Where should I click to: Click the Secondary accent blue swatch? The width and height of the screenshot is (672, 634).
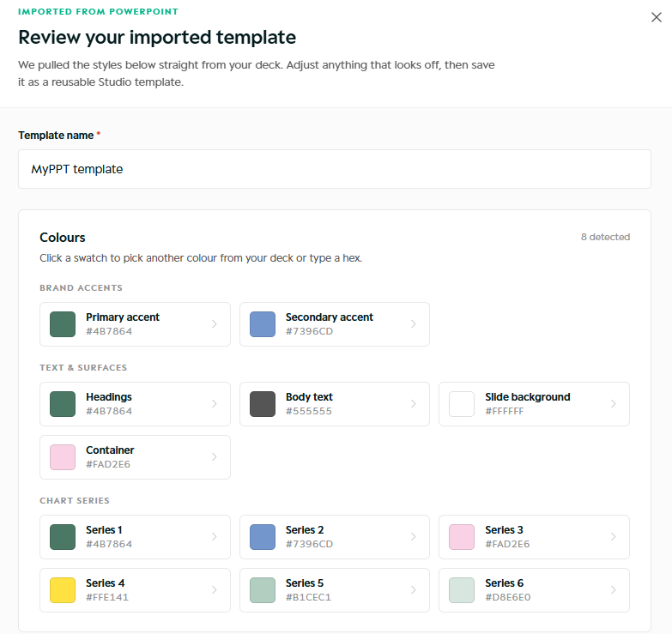263,324
